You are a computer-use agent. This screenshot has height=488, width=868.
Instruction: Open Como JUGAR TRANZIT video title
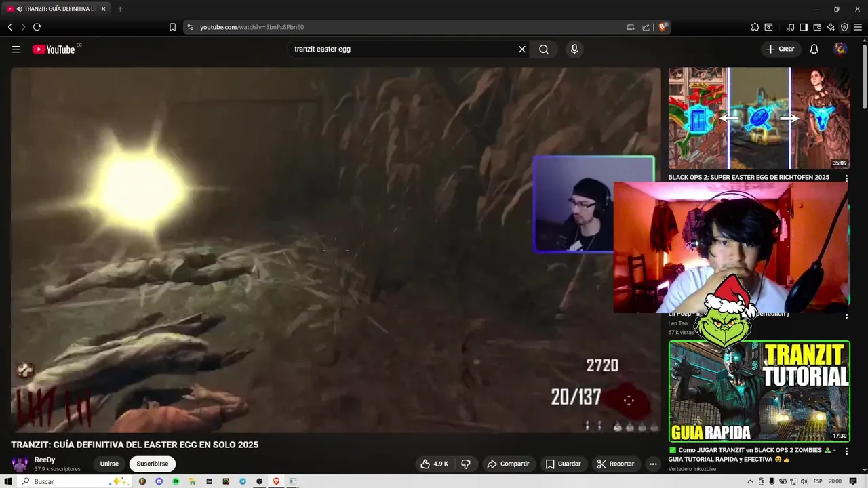click(x=753, y=454)
